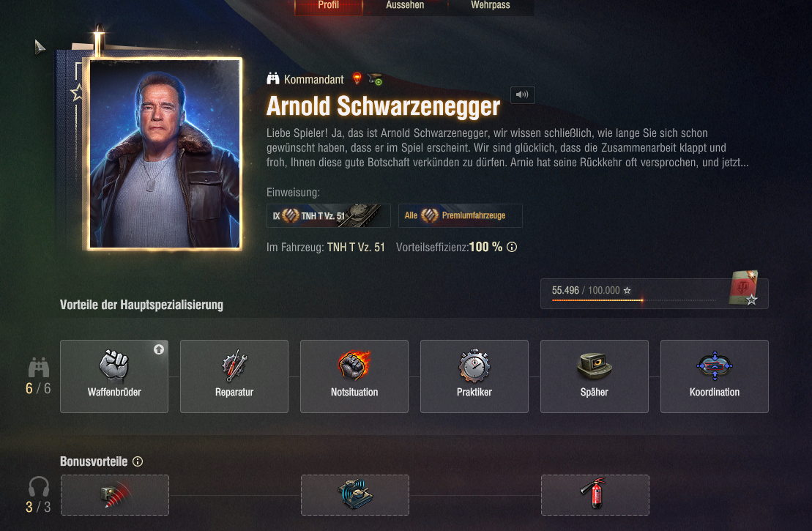812x531 pixels.
Task: Switch to the Wehrpass tab
Action: click(x=491, y=6)
